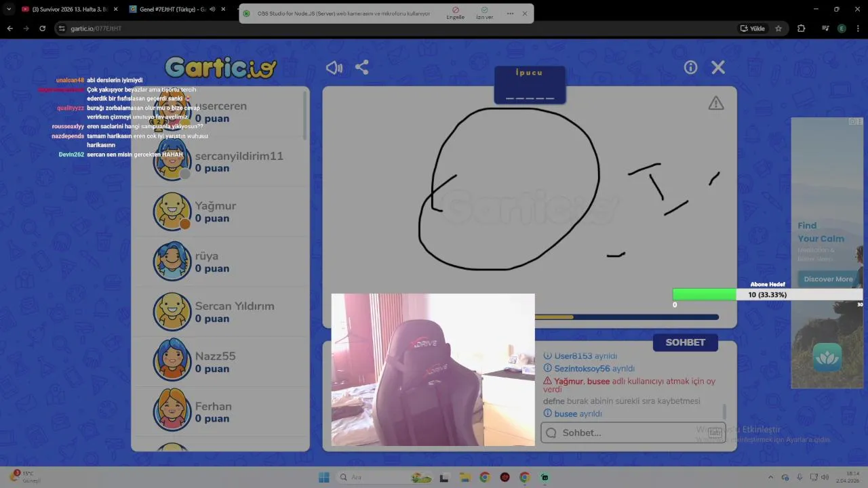
Task: Switch to the SOHBET tab
Action: [x=685, y=342]
